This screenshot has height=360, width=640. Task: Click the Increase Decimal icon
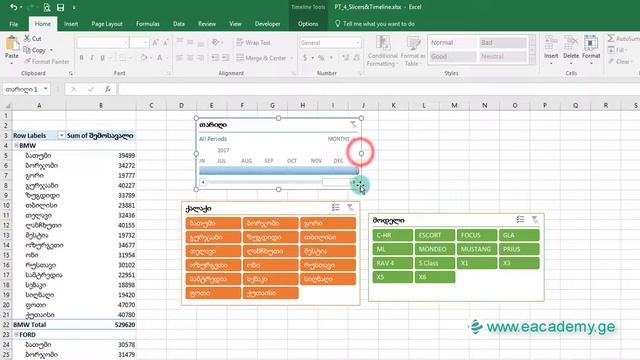345,58
